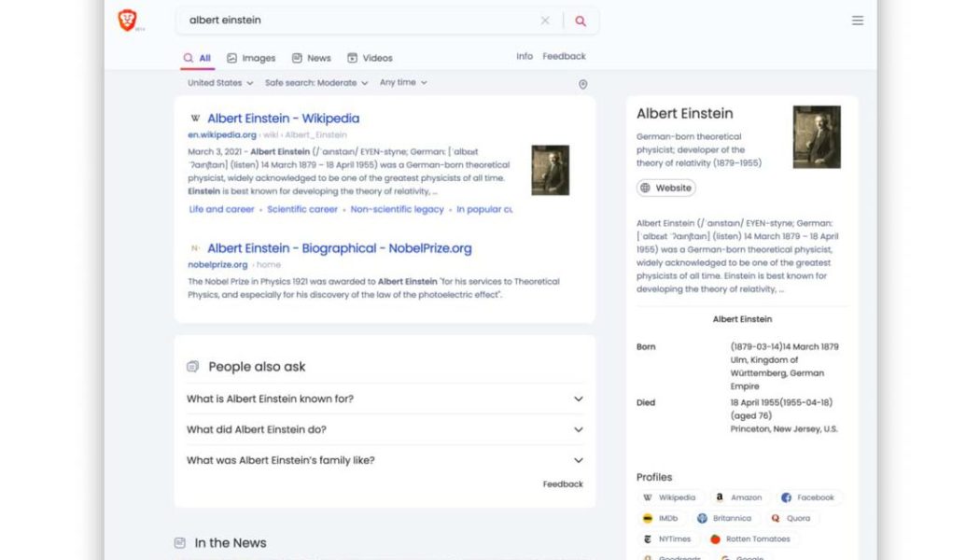Click the location pin icon
This screenshot has width=980, height=560.
click(582, 84)
